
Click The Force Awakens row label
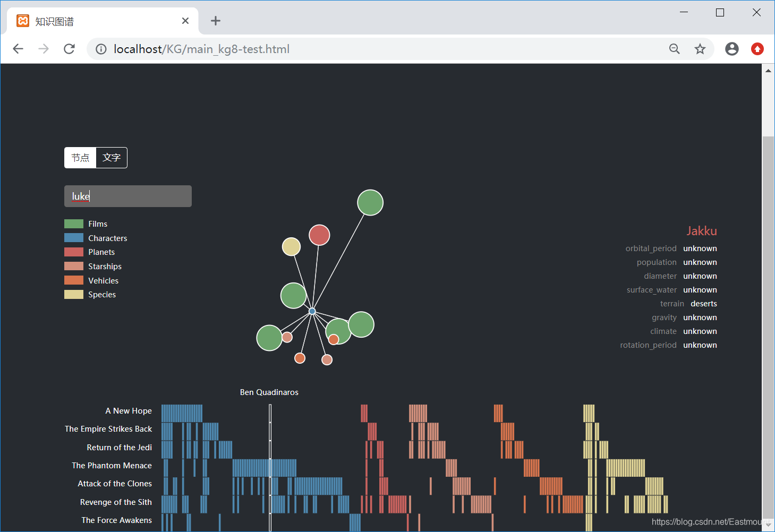click(117, 520)
